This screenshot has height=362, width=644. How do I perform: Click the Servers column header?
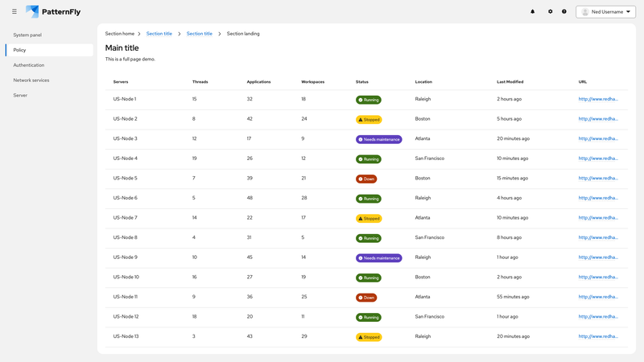pyautogui.click(x=121, y=82)
